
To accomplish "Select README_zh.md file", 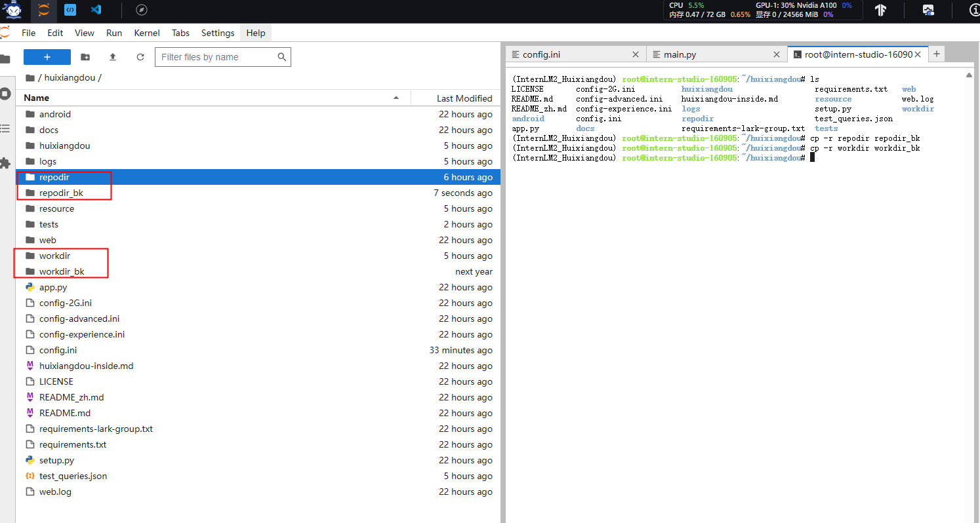I will 259,397.
